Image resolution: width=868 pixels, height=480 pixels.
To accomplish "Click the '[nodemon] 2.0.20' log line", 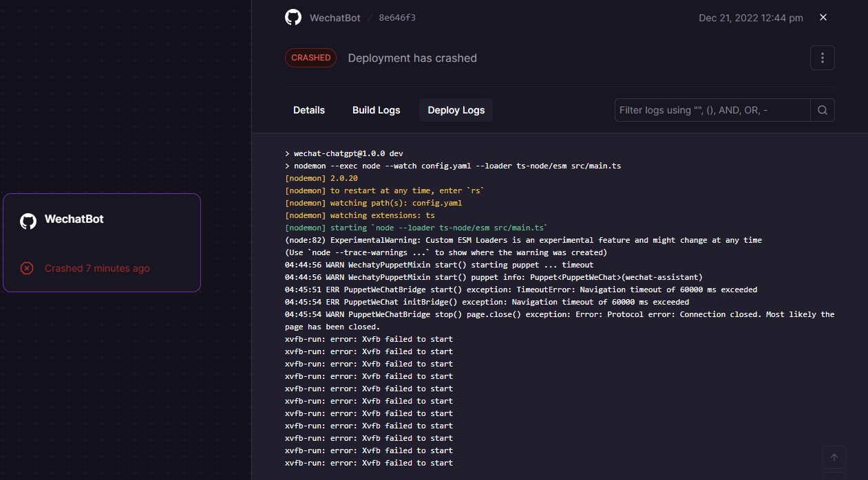I will click(321, 178).
